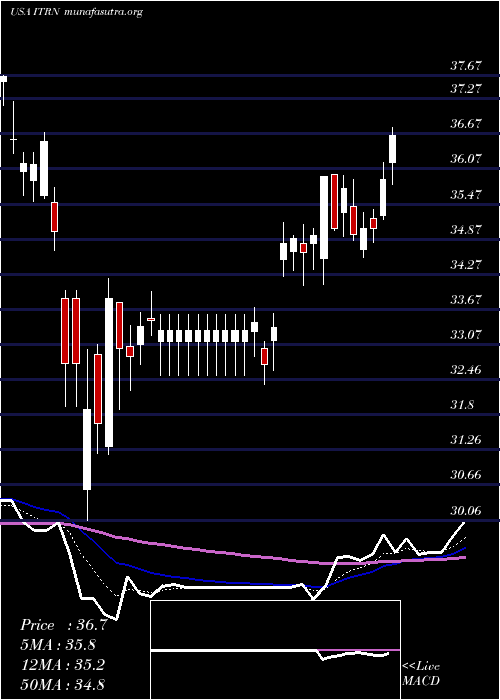This screenshot has width=500, height=700.
Task: Click the 34.27 price axis label
Action: click(x=466, y=264)
